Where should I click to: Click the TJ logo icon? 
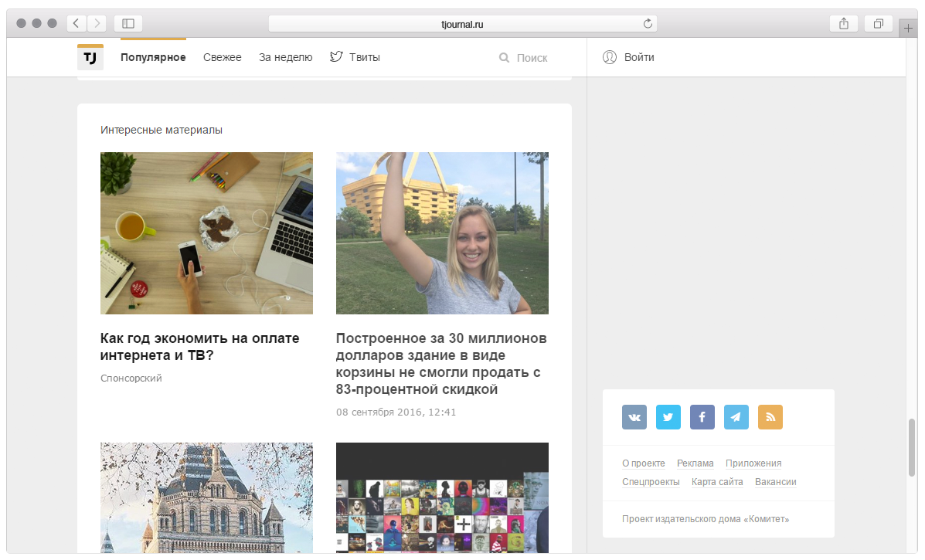[x=90, y=58]
